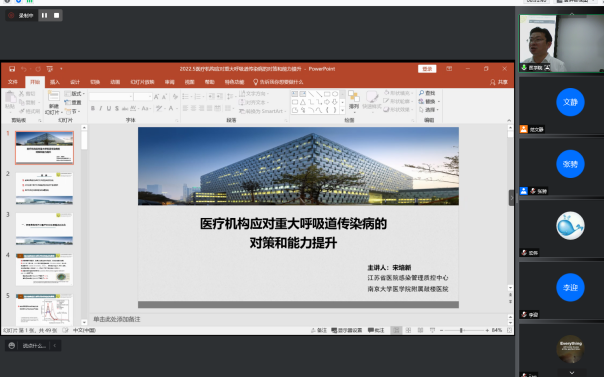Open the File (文件) menu tab

coord(13,82)
